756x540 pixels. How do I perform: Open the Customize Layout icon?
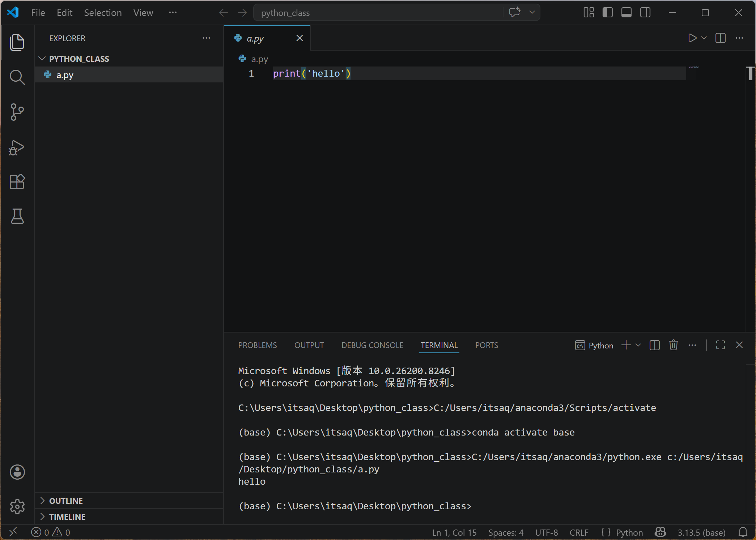tap(589, 13)
